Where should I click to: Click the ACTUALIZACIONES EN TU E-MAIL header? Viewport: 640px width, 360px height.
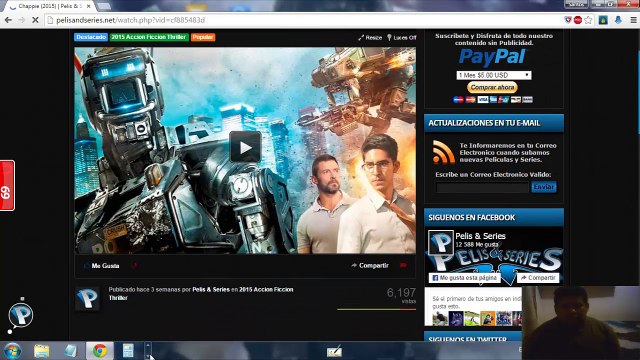click(494, 123)
